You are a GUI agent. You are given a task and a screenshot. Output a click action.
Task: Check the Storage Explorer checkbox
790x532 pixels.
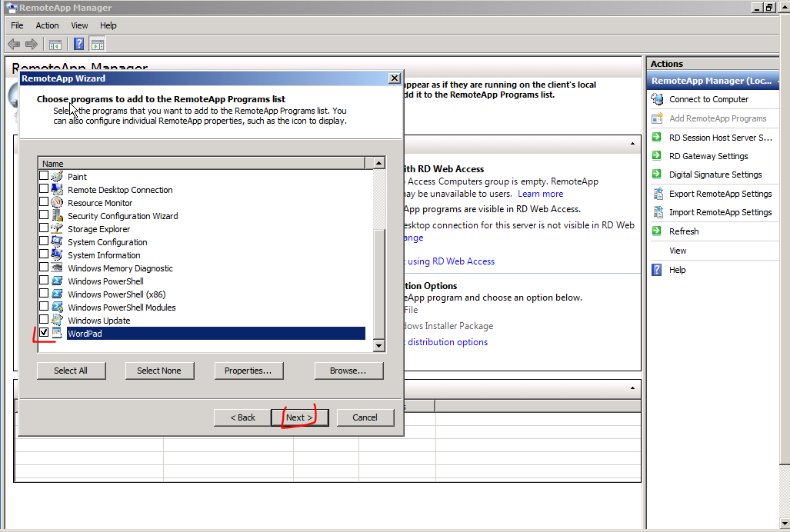[x=44, y=228]
